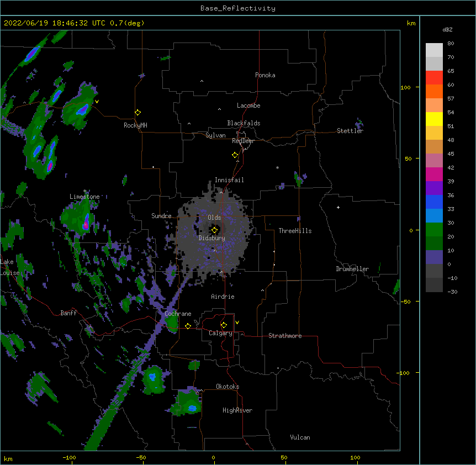The width and height of the screenshot is (476, 465).
Task: Click the Cochrane label
Action: point(178,314)
